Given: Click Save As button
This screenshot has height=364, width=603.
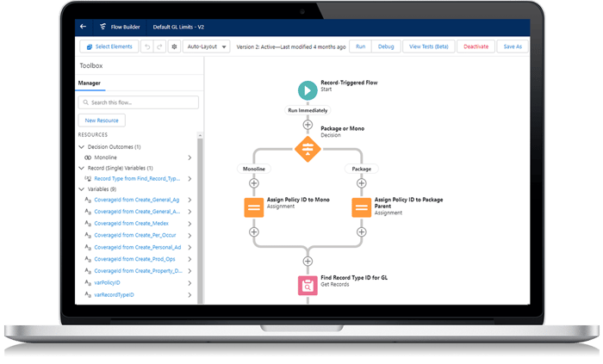Looking at the screenshot, I should (x=513, y=46).
